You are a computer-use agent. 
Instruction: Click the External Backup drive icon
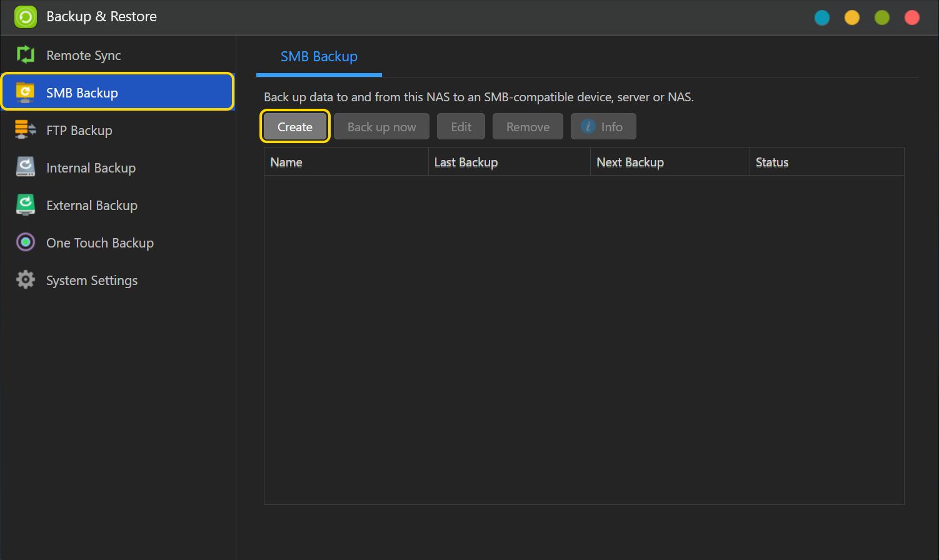click(x=26, y=205)
